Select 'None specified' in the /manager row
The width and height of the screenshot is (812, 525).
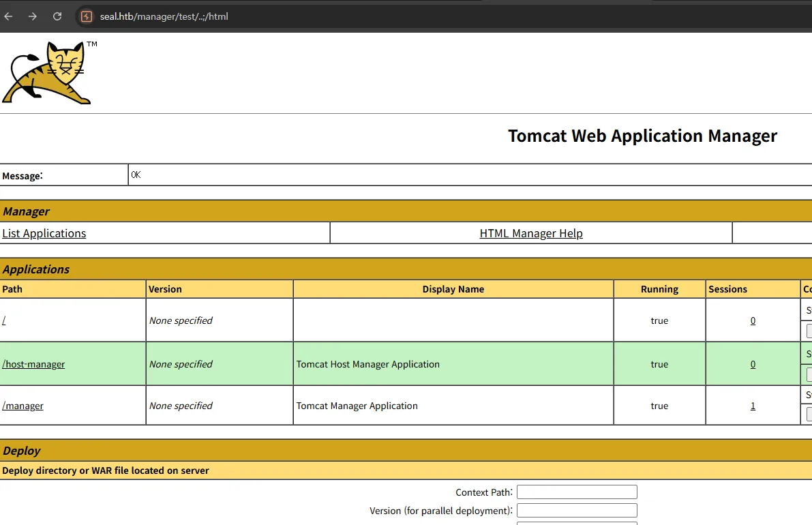tap(181, 406)
